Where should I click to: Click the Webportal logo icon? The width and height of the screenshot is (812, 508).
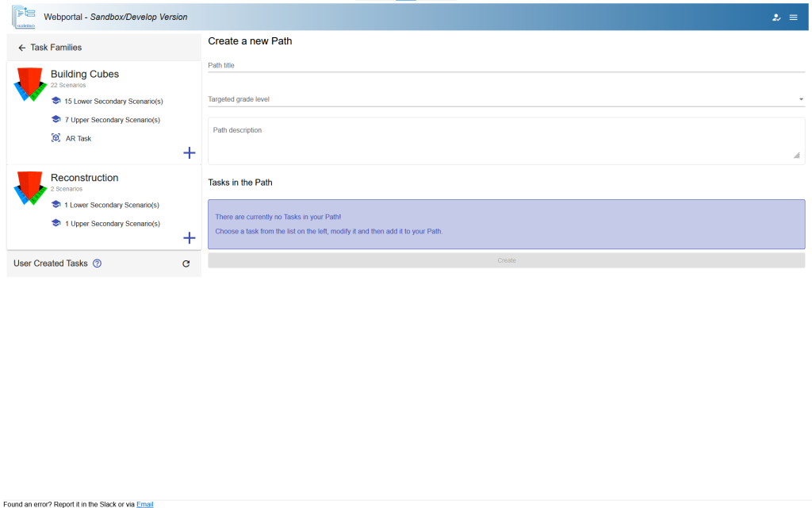point(24,17)
